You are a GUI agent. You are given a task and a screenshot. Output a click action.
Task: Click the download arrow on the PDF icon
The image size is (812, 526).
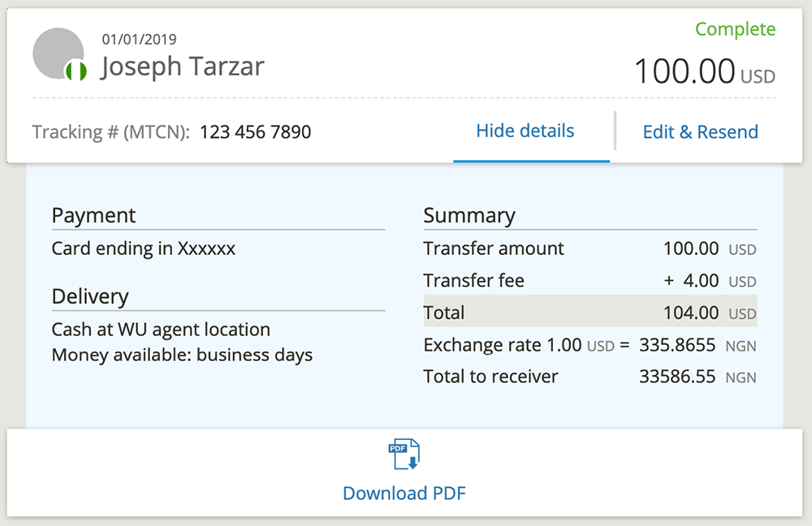(412, 463)
